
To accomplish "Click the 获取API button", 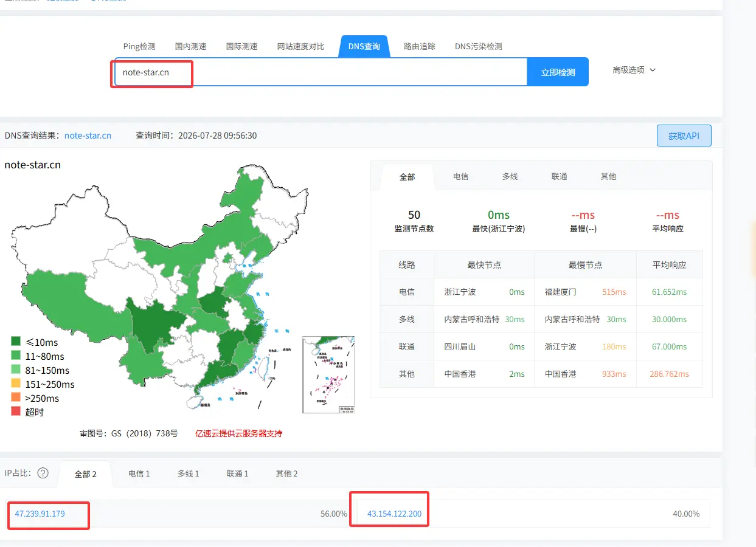I will click(684, 136).
